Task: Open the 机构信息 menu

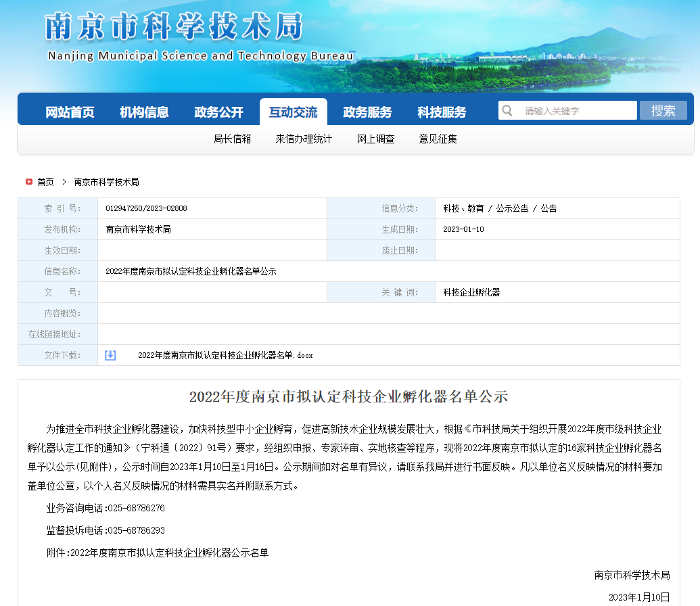Action: click(144, 112)
